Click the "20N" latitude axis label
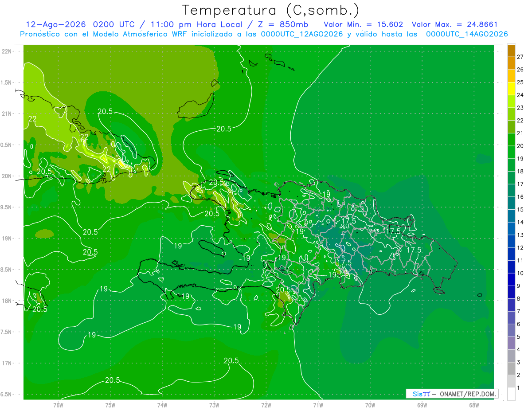Screen dimensions: 532x411 pos(6,176)
